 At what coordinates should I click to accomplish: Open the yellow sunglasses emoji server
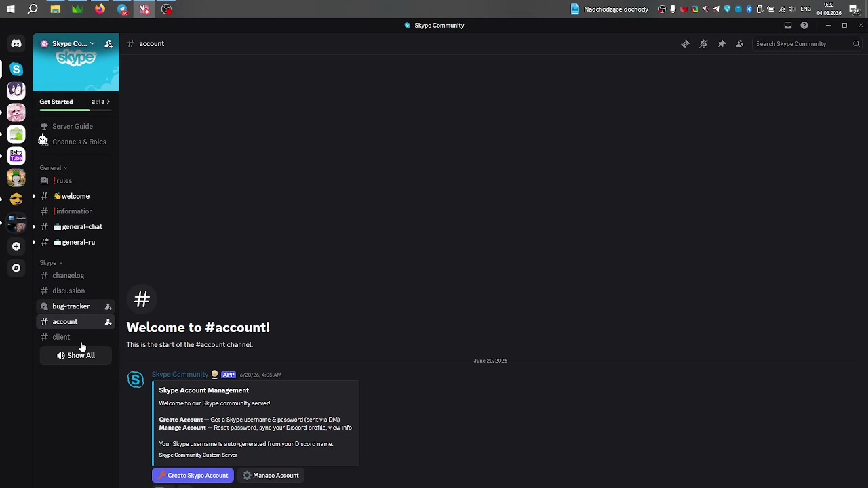[16, 199]
